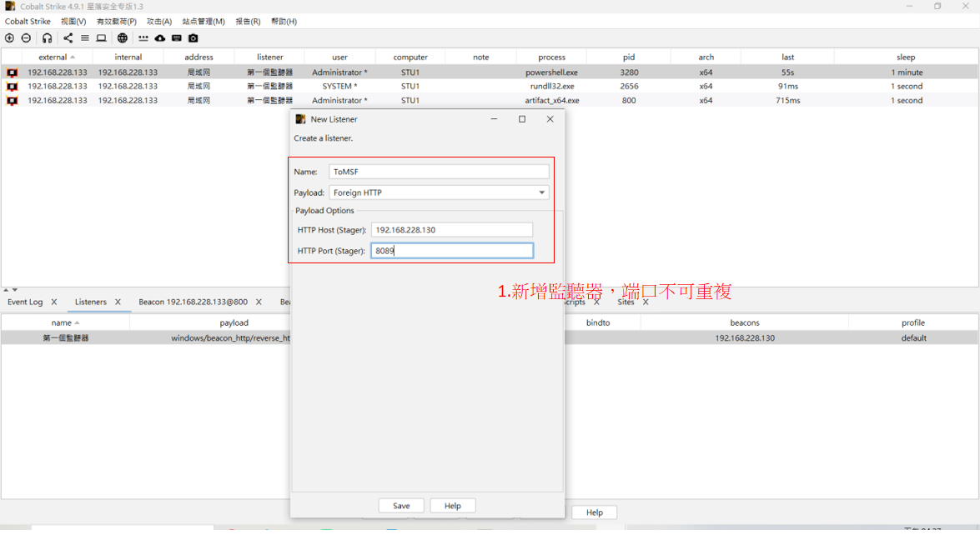The image size is (980, 535).
Task: Click the Name field containing ToMSF
Action: click(x=439, y=172)
